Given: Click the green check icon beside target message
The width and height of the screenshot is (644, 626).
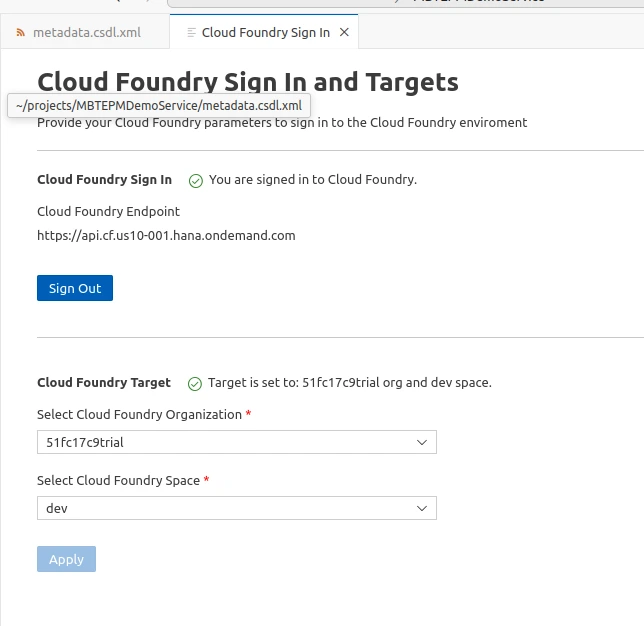Looking at the screenshot, I should point(195,384).
